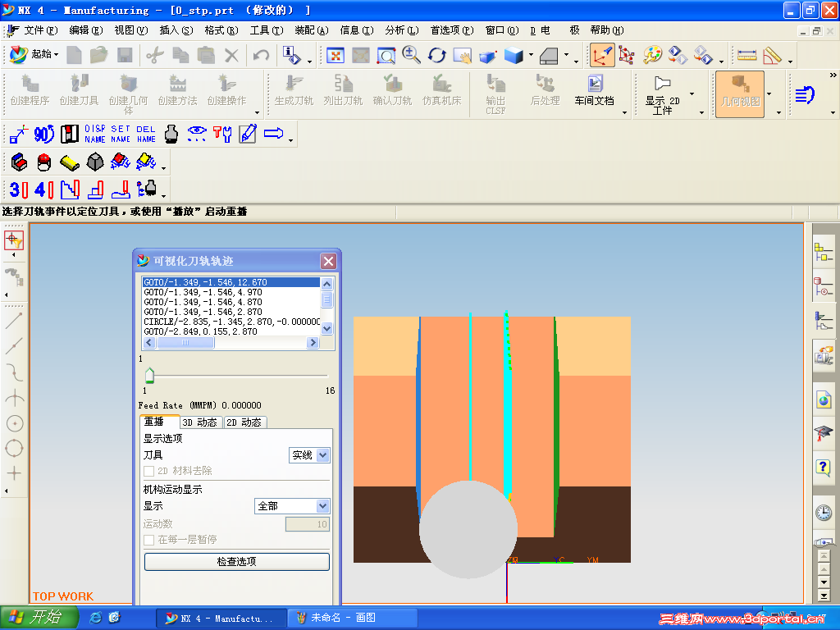Expand toolbar overflow chevron at right

pyautogui.click(x=833, y=75)
